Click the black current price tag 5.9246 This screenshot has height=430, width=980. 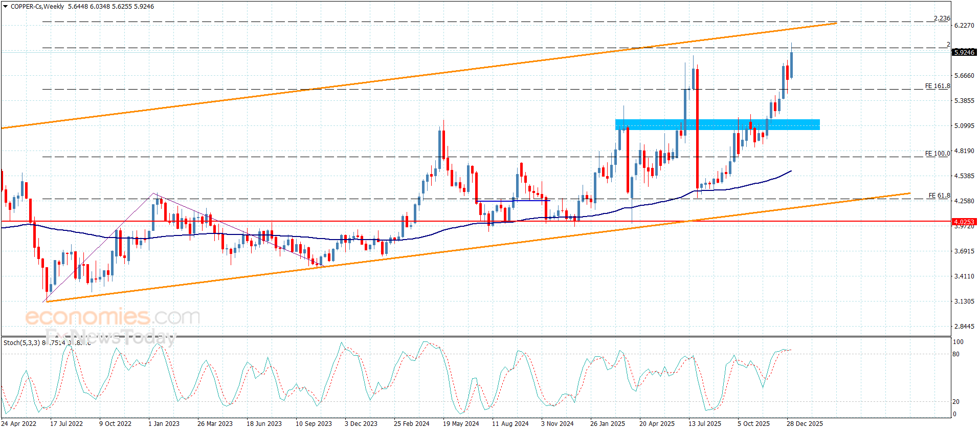click(x=964, y=52)
